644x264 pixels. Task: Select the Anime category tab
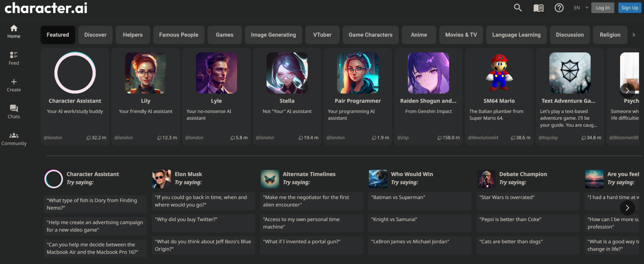coord(418,35)
